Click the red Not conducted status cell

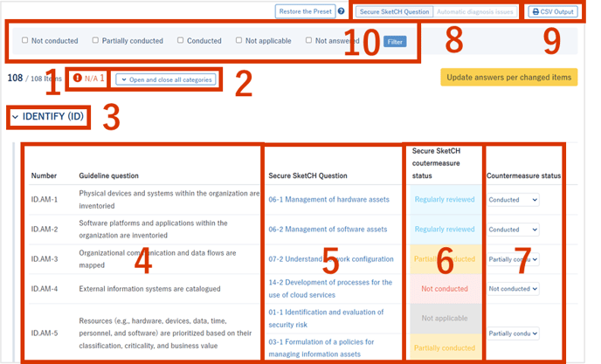click(445, 289)
